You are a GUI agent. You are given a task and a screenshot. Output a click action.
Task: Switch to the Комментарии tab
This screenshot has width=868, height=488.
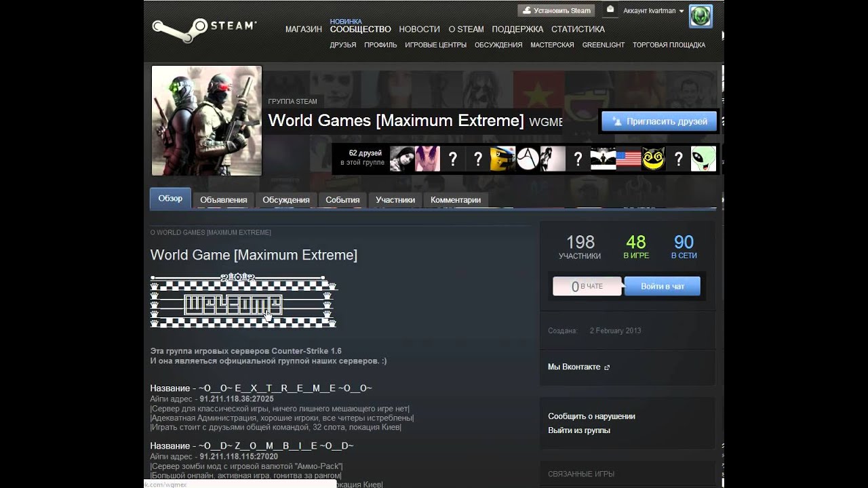click(456, 200)
